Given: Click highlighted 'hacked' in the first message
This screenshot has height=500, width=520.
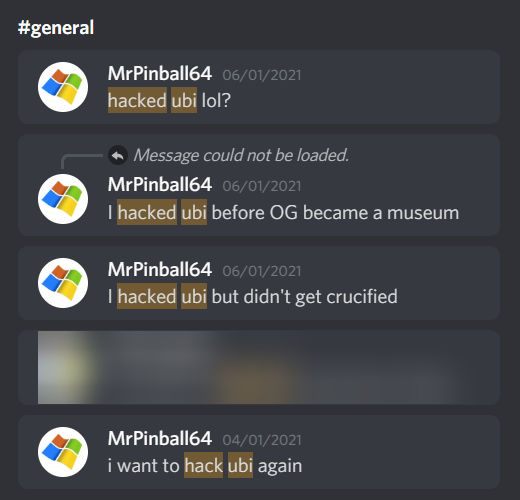Looking at the screenshot, I should point(137,100).
